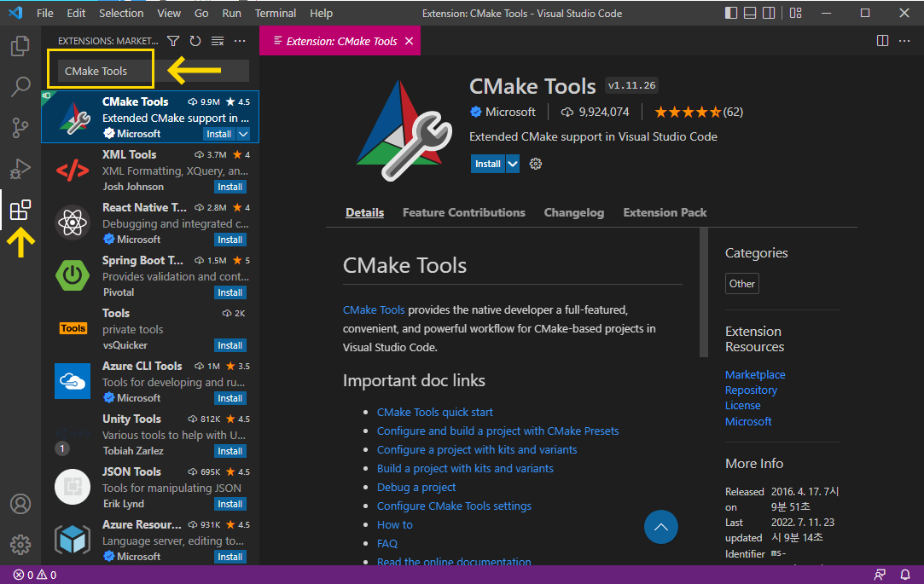The image size is (924, 584).
Task: Split the editor right
Action: 882,41
